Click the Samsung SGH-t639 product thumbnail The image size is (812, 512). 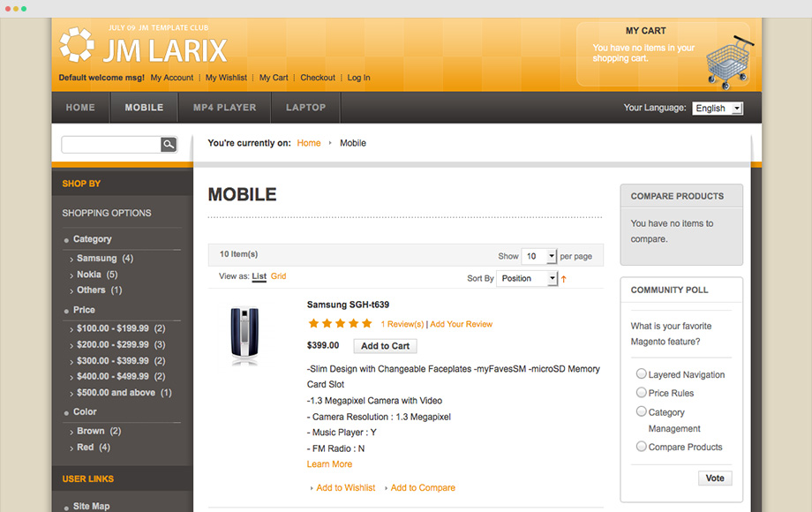click(x=244, y=336)
